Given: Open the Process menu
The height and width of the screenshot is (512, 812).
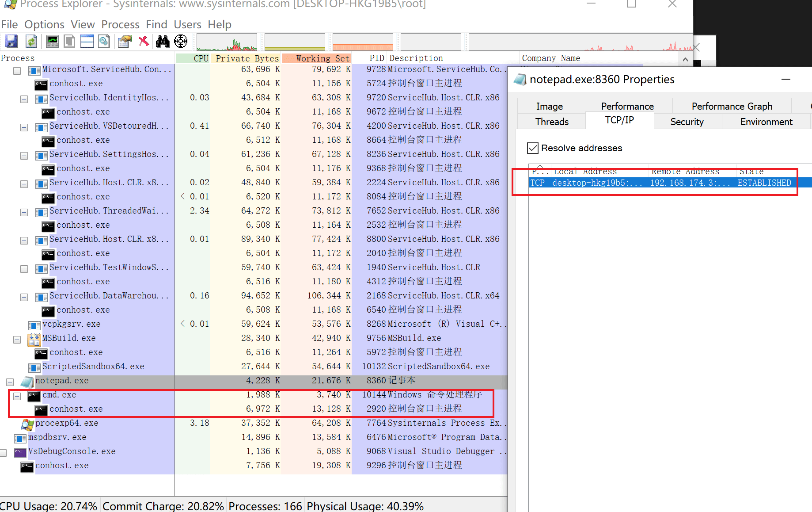Looking at the screenshot, I should tap(120, 24).
